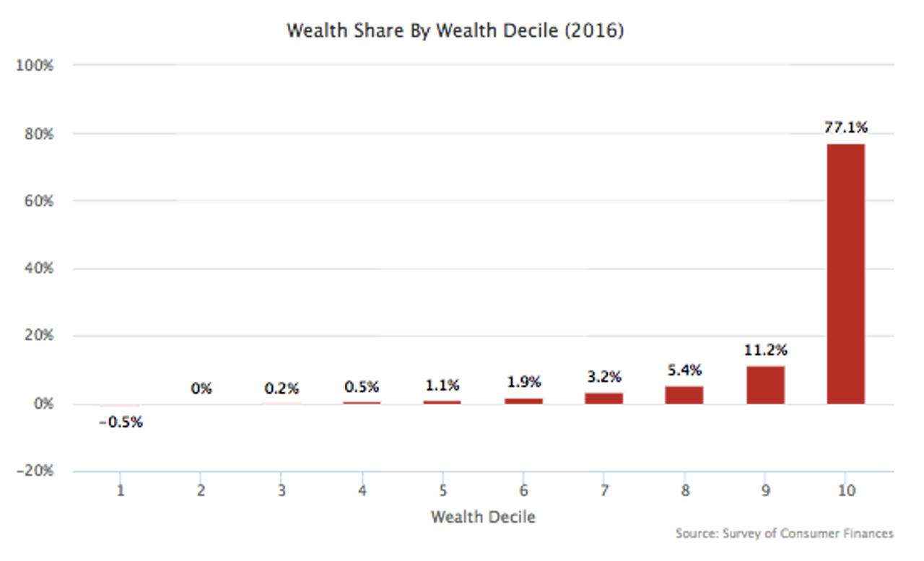
Task: Click x-axis tick label 5
Action: click(442, 491)
